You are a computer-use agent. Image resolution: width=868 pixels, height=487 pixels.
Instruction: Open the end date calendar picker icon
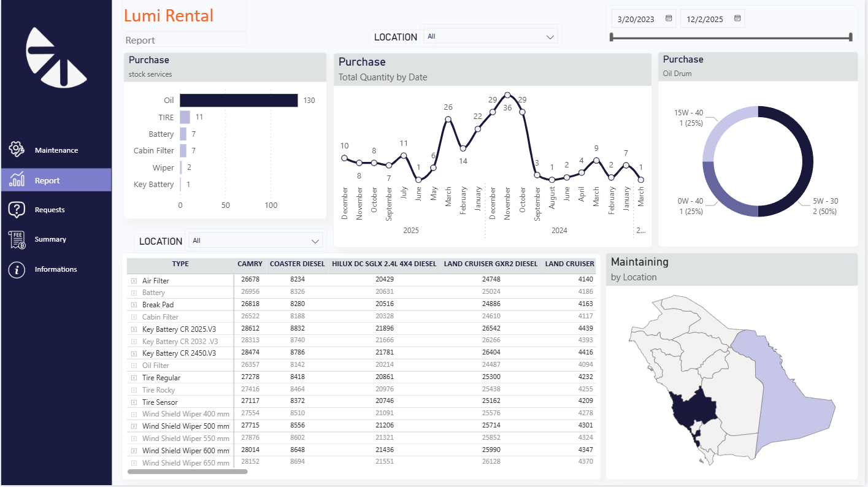coord(737,18)
